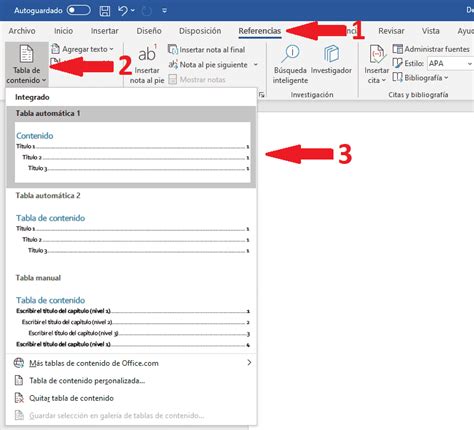The height and width of the screenshot is (430, 474).
Task: Expand the Nota al pie siguiente dropdown arrow
Action: pos(256,64)
